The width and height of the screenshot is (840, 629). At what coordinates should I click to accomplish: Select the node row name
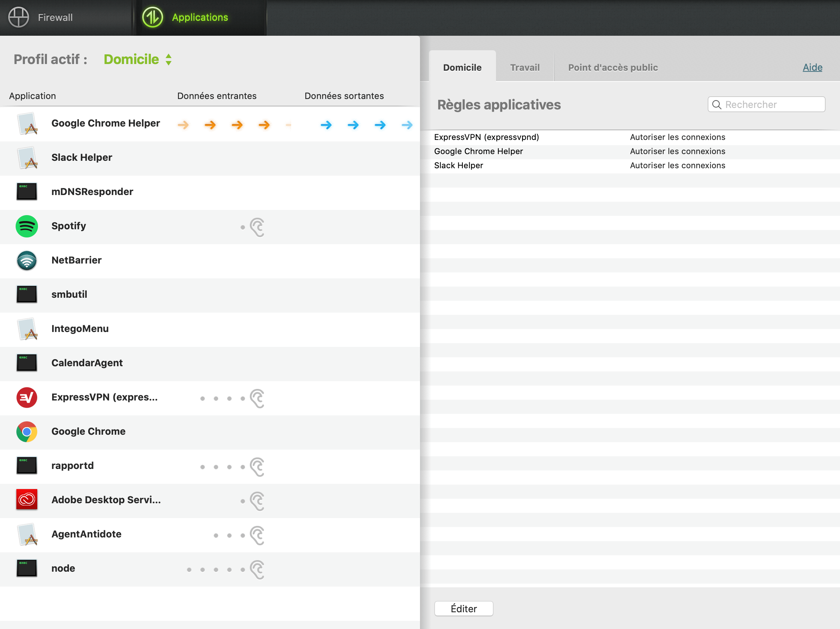tap(63, 568)
